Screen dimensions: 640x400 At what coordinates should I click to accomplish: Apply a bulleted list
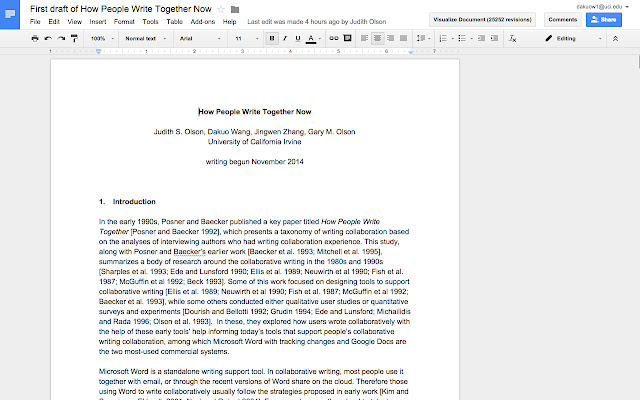(462, 38)
